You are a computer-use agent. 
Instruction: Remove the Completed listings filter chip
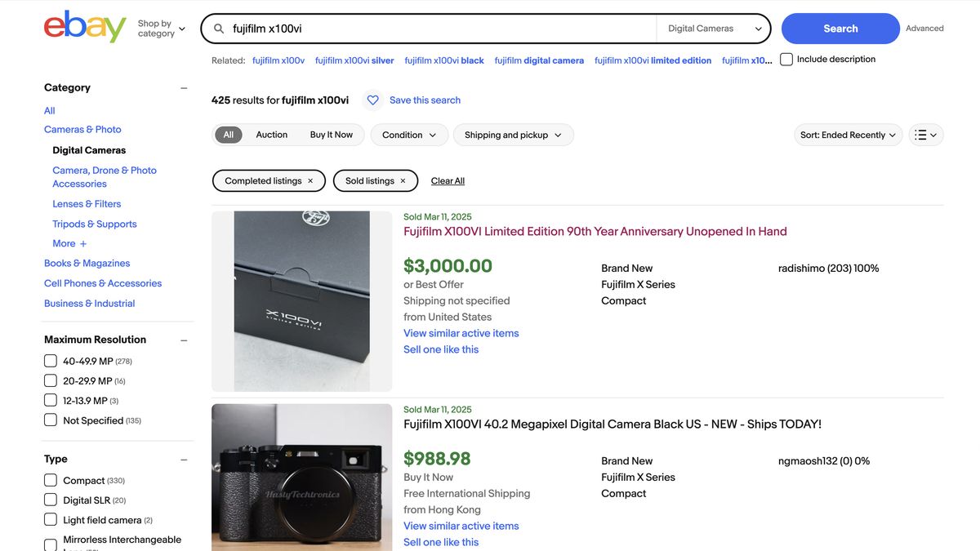tap(310, 181)
